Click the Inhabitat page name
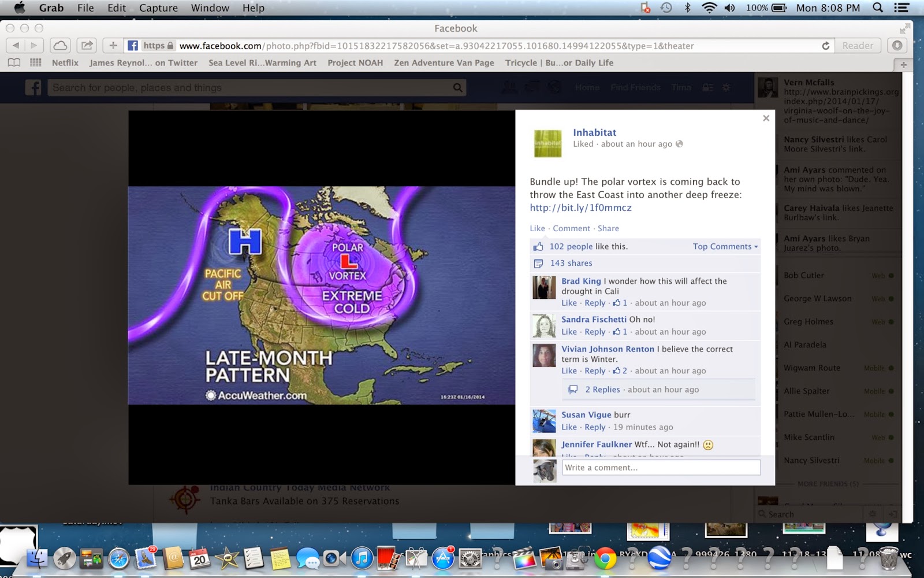Screen dimensions: 924x578 pos(594,132)
